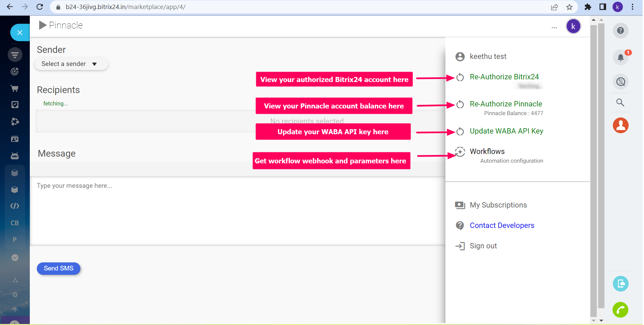Bookmark this page with star icon
Image resolution: width=644 pixels, height=325 pixels.
click(x=569, y=7)
